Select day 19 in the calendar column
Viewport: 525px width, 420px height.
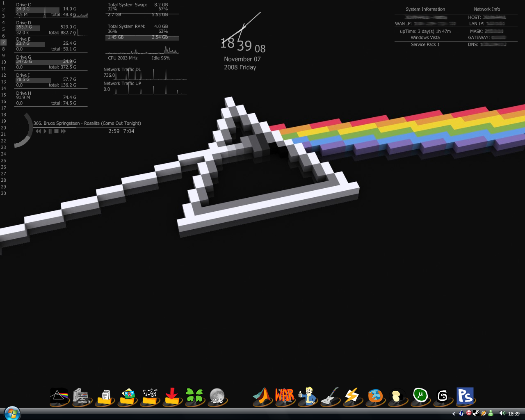click(x=3, y=121)
